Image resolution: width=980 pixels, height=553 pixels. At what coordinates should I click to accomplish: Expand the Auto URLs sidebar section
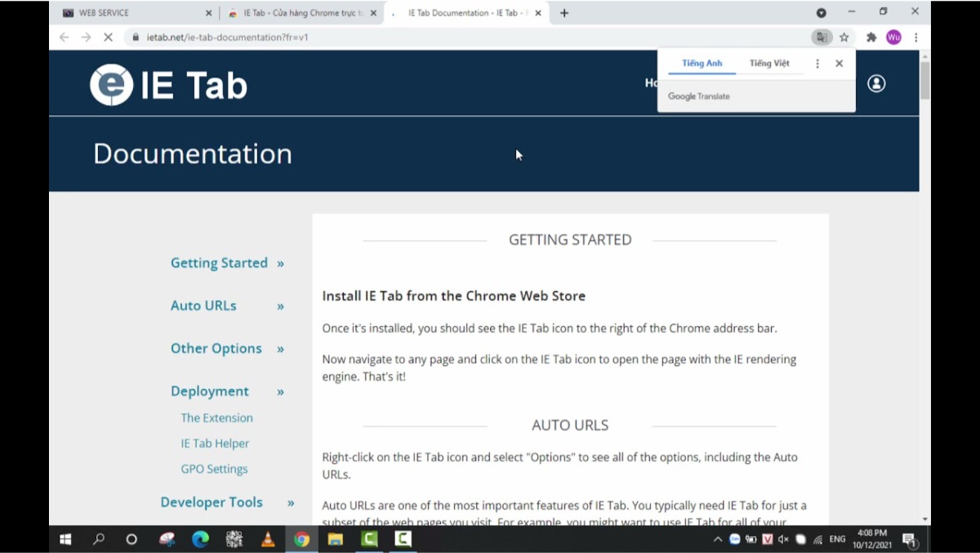point(203,305)
